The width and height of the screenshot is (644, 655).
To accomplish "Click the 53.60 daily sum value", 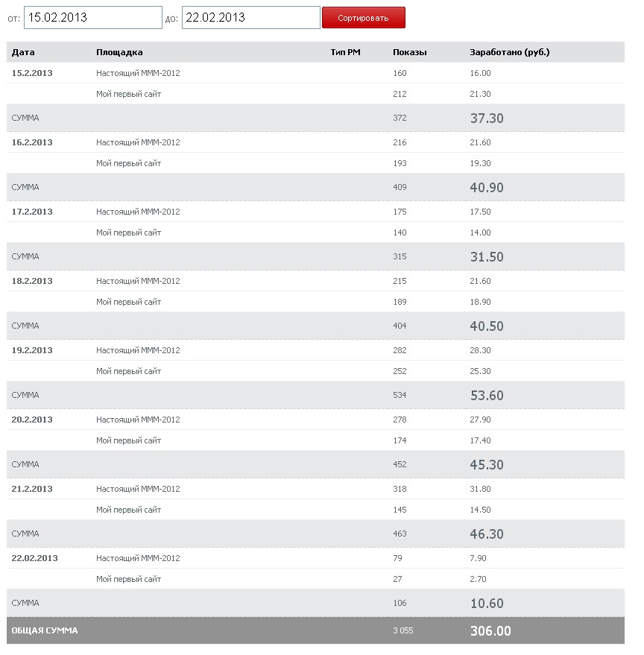I will pyautogui.click(x=487, y=396).
